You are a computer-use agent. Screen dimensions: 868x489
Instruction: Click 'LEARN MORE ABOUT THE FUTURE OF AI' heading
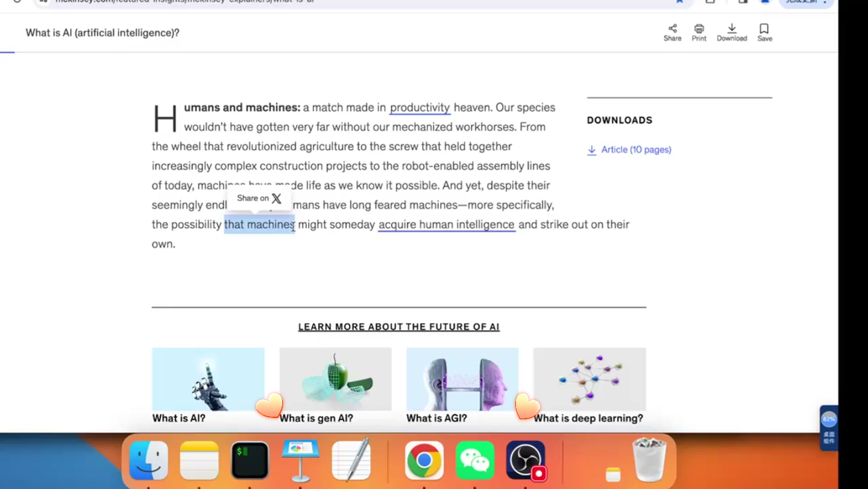398,327
